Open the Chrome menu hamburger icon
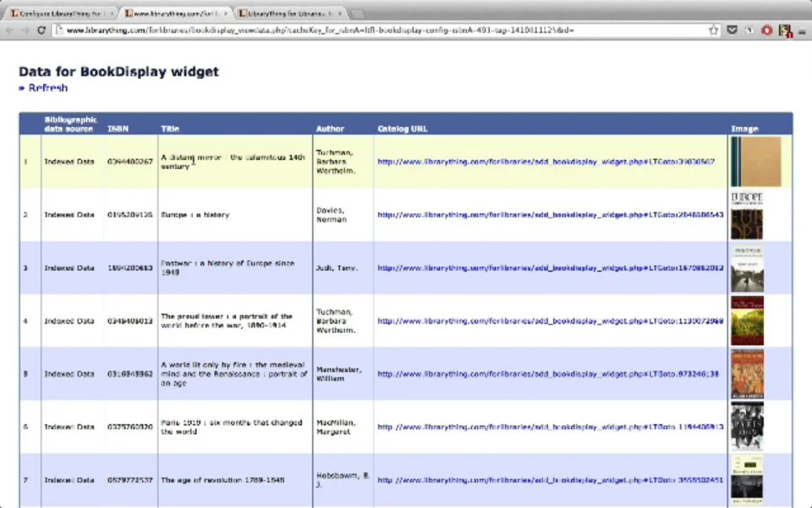 click(x=802, y=31)
